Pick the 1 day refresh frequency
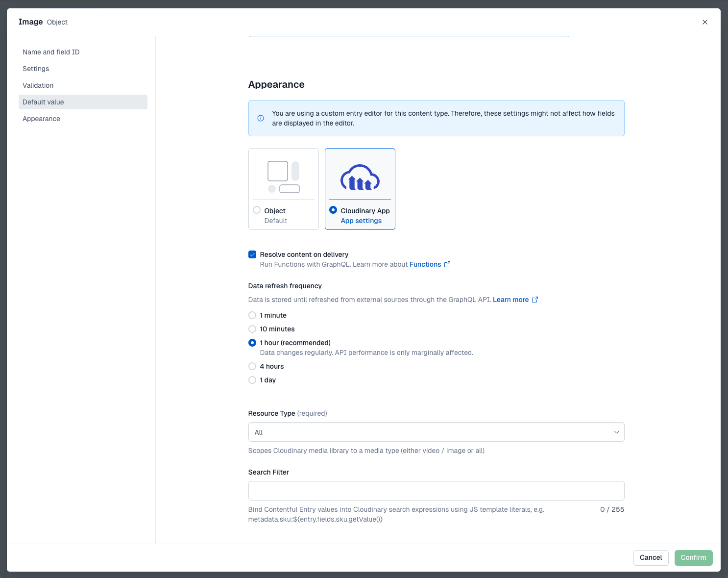 click(252, 380)
